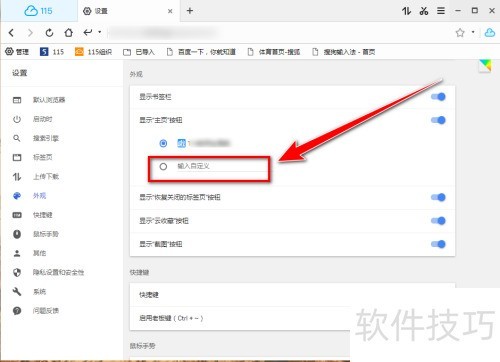Toggle the 显示"云收藏"按钮 switch

pos(438,221)
